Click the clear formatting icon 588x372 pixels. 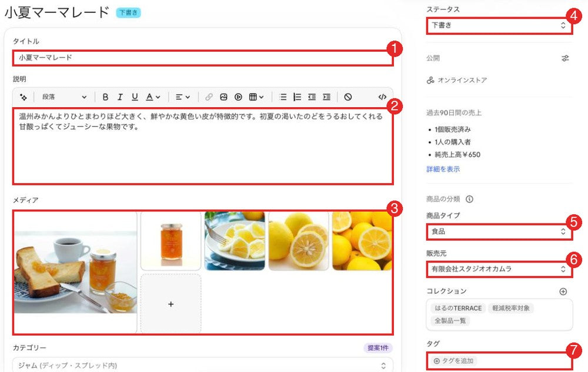coord(348,97)
